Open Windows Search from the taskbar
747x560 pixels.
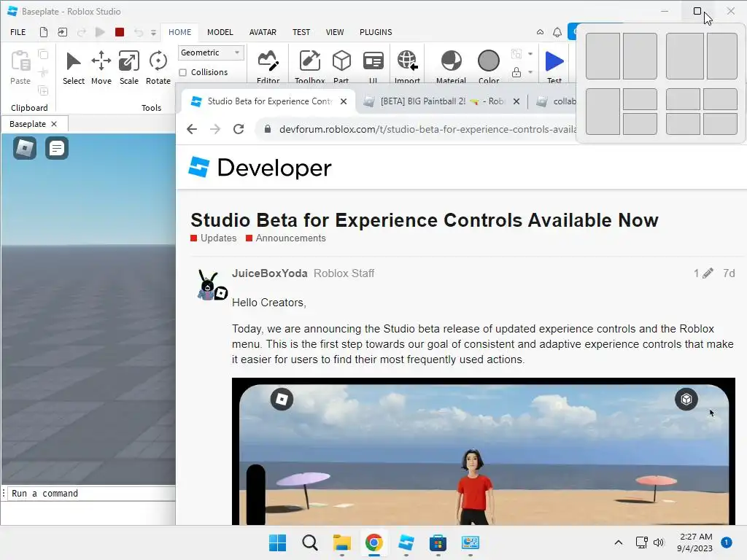pos(309,542)
